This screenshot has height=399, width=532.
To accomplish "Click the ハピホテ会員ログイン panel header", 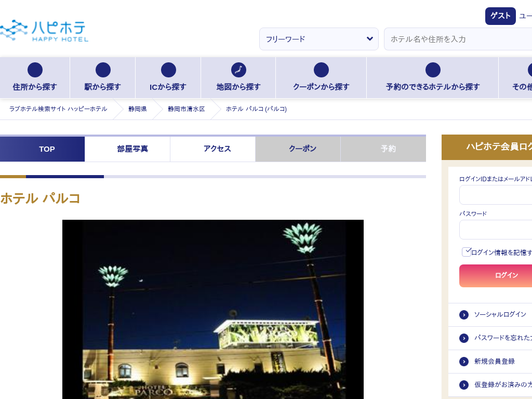I will click(487, 147).
